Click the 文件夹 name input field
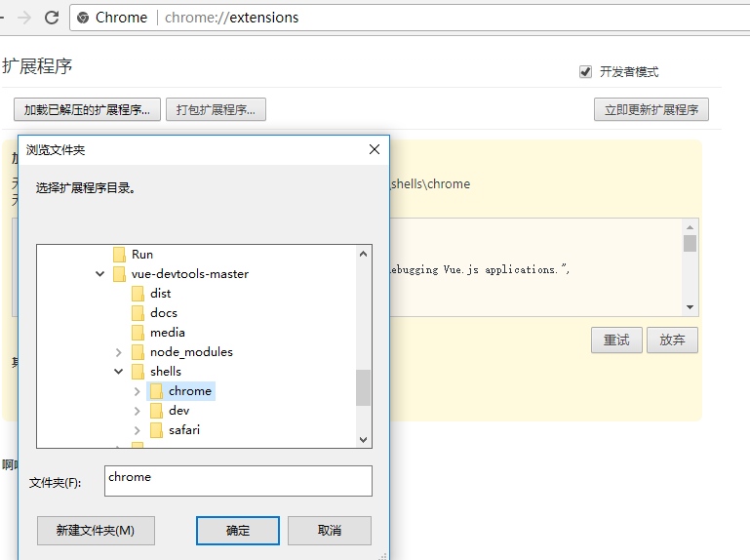The image size is (750, 560). (237, 480)
